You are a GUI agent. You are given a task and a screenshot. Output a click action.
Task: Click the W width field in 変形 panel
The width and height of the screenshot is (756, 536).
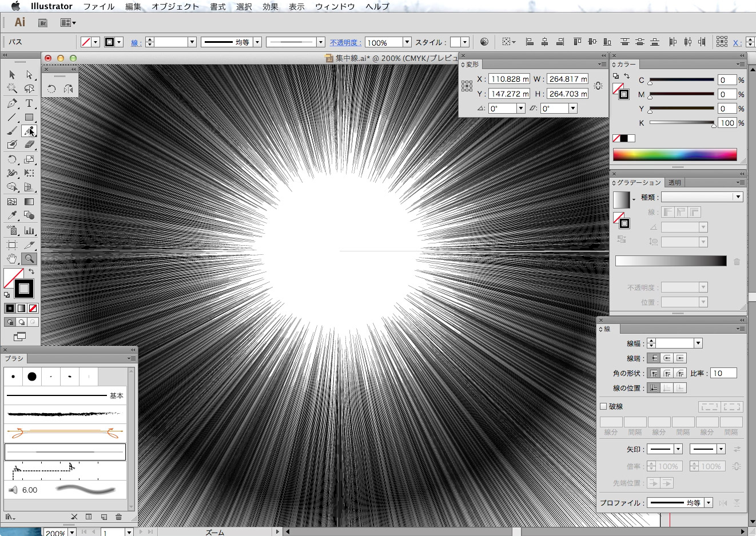tap(567, 79)
